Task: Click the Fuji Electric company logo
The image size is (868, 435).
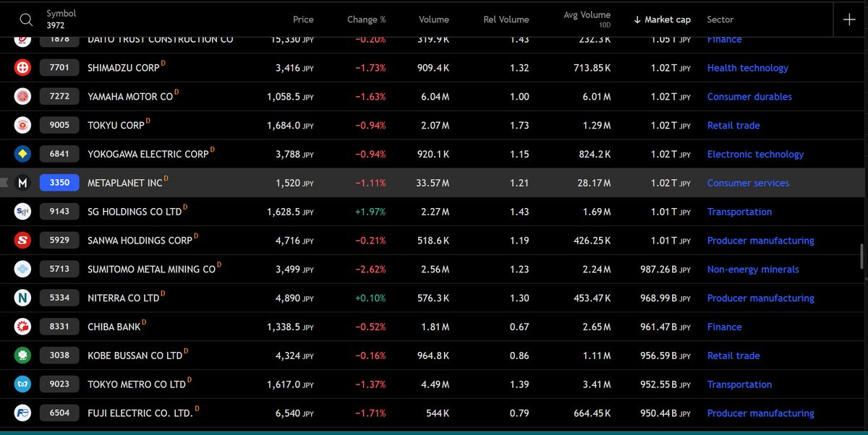Action: pos(23,413)
